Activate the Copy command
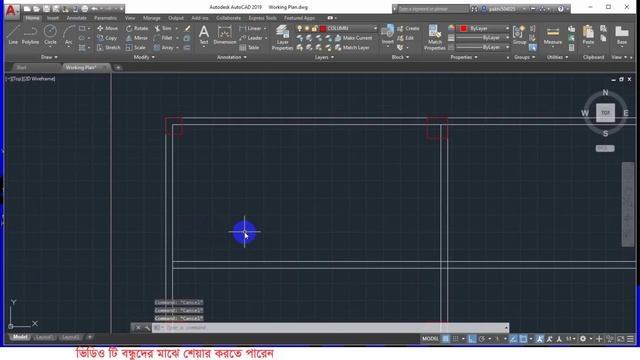 coord(107,38)
